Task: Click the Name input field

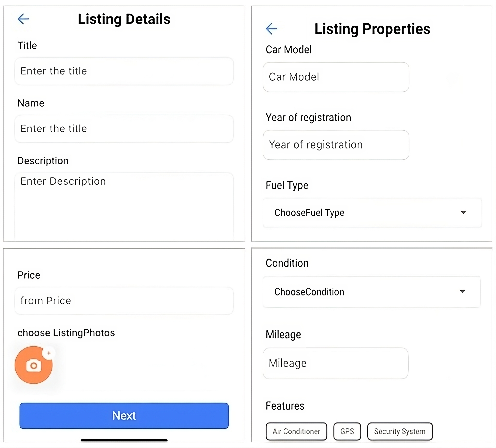Action: click(124, 129)
